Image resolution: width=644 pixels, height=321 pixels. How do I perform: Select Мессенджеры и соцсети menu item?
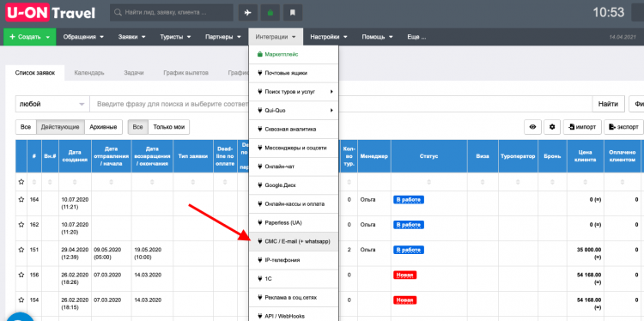[294, 148]
